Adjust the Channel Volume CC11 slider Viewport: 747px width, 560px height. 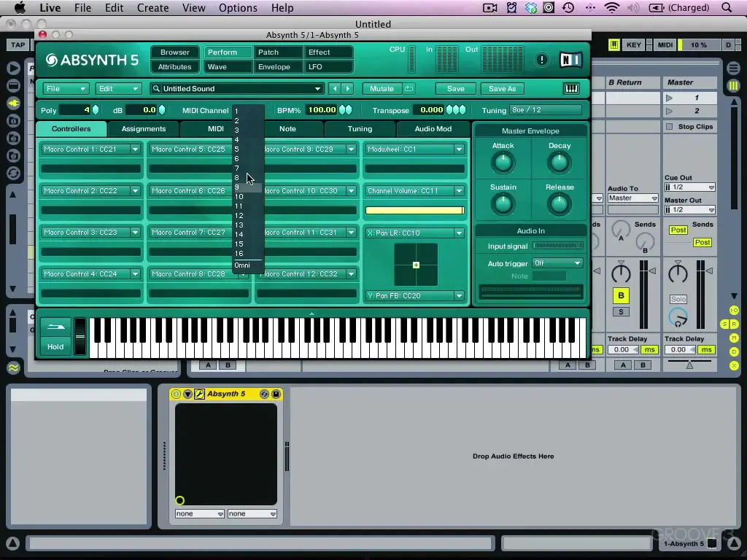pos(414,210)
